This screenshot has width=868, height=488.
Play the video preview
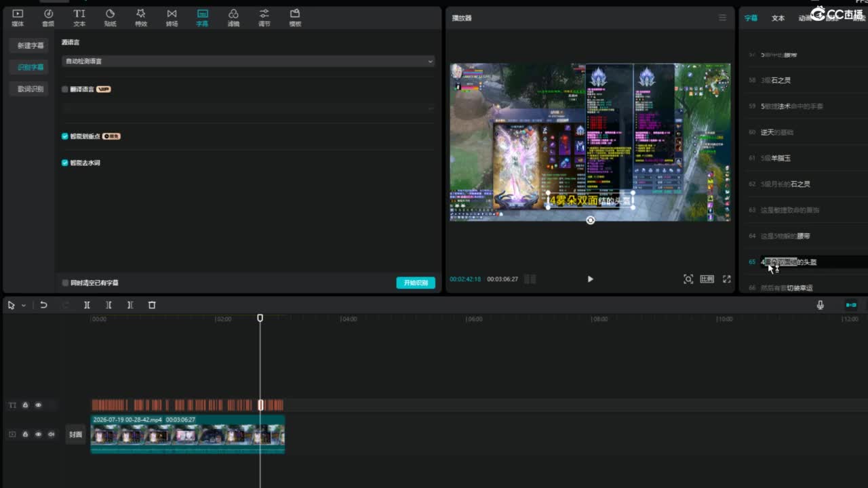tap(590, 279)
